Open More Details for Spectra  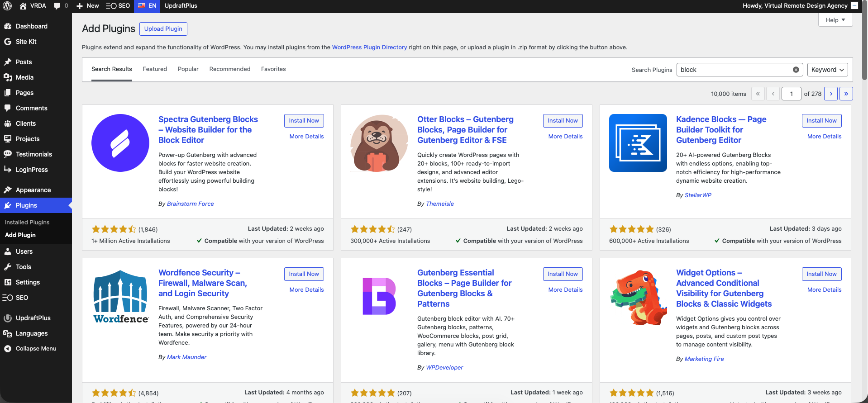[307, 137]
